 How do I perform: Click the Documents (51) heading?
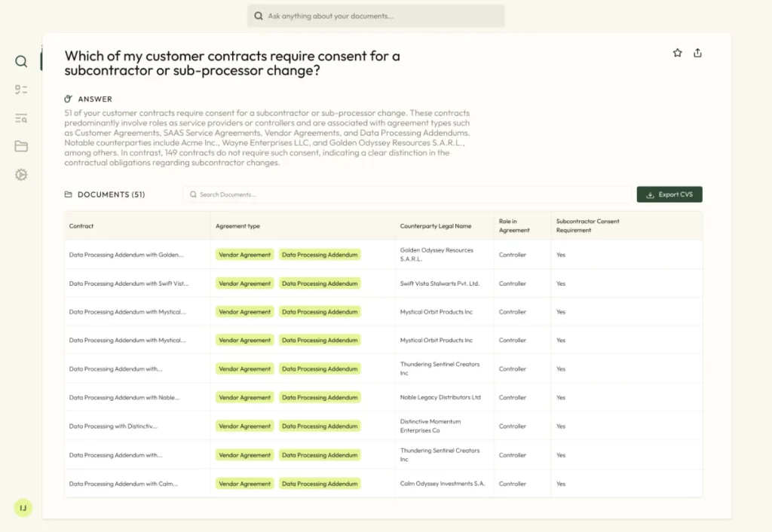coord(112,194)
